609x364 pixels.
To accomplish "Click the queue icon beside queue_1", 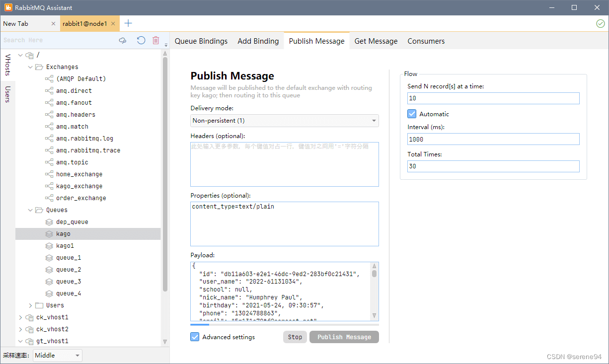I will [x=49, y=258].
